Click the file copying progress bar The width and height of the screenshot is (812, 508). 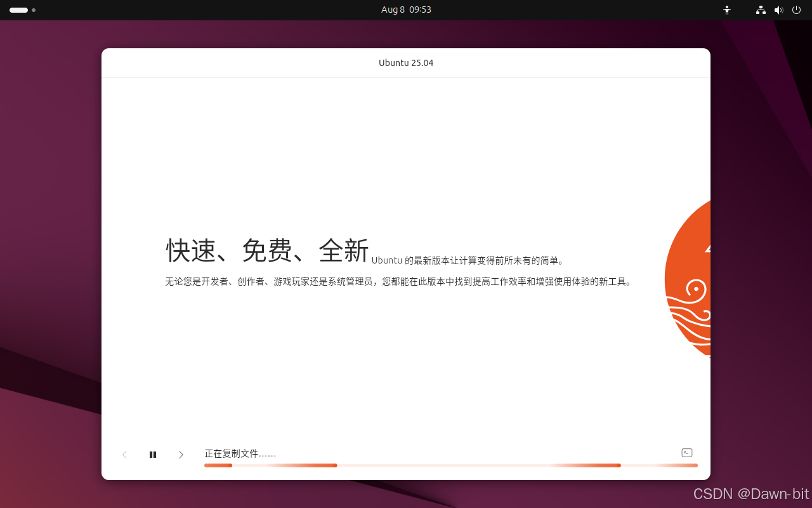coord(451,465)
